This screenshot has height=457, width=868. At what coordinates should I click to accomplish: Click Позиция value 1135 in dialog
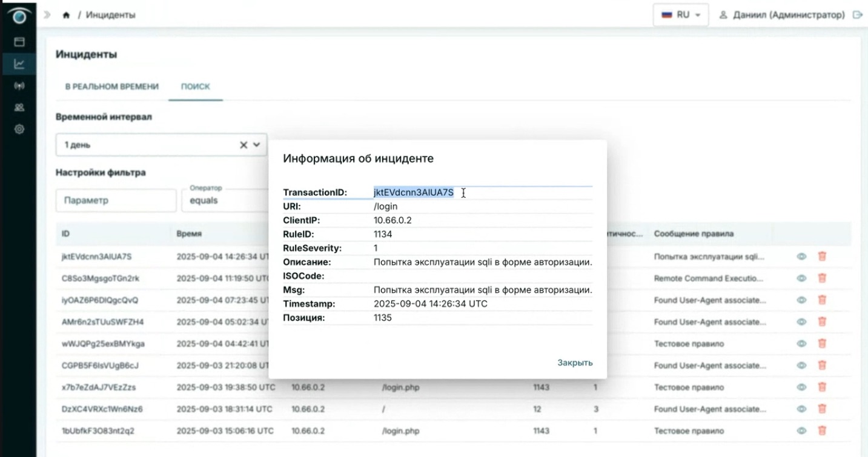[x=383, y=318]
